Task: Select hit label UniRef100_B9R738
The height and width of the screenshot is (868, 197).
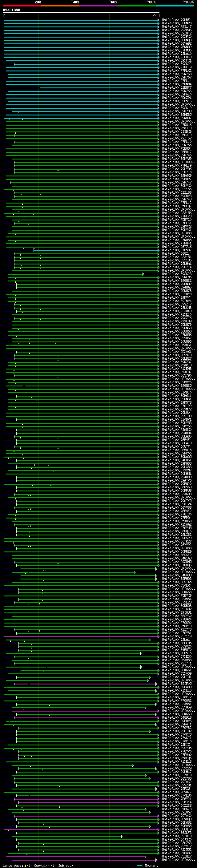Action: click(x=177, y=111)
